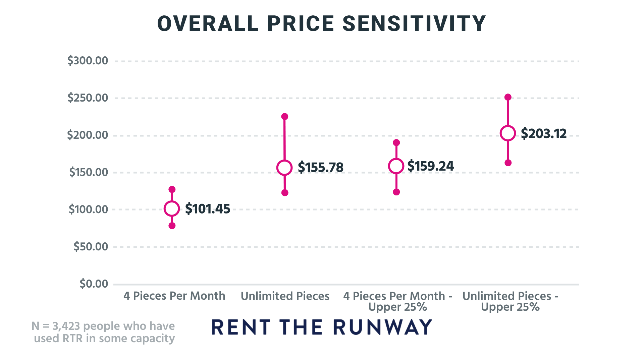Click the N = 3,423 sample size footnote
Image resolution: width=644 pixels, height=362 pixels.
(104, 332)
